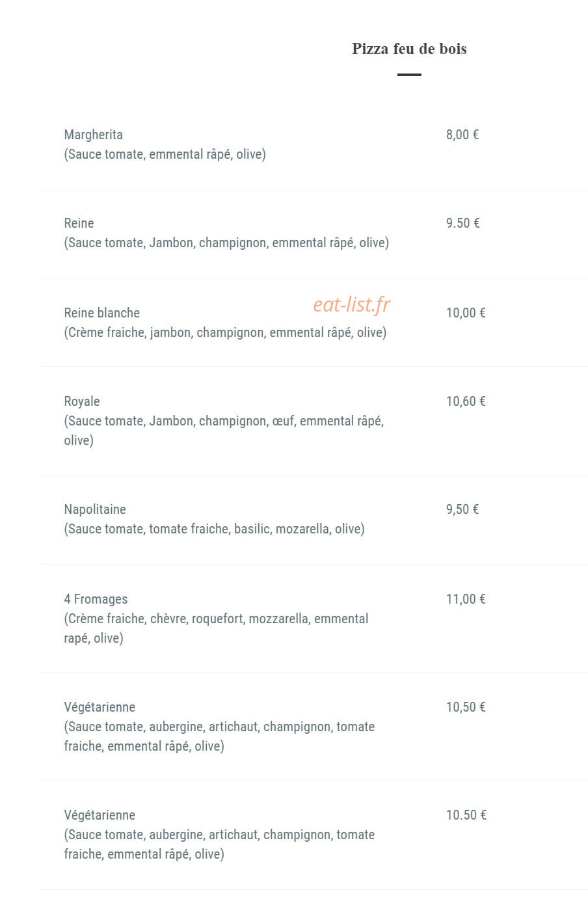Image resolution: width=588 pixels, height=897 pixels.
Task: Select the Napolitaine pizza name
Action: pos(95,509)
